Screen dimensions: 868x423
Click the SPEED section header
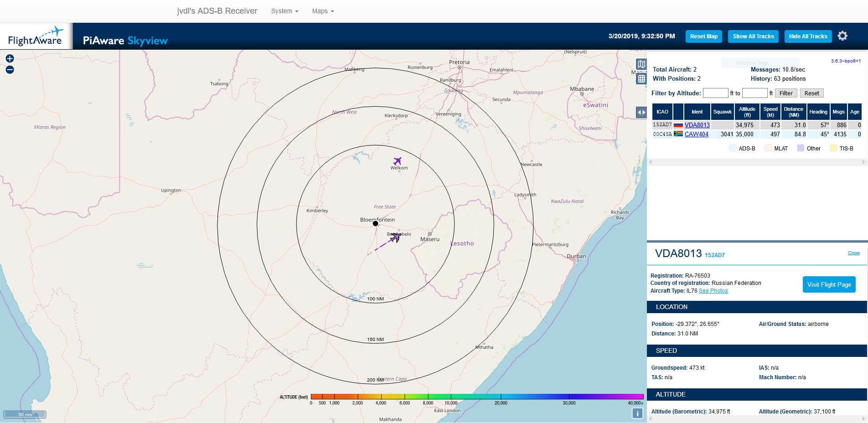[x=757, y=351]
